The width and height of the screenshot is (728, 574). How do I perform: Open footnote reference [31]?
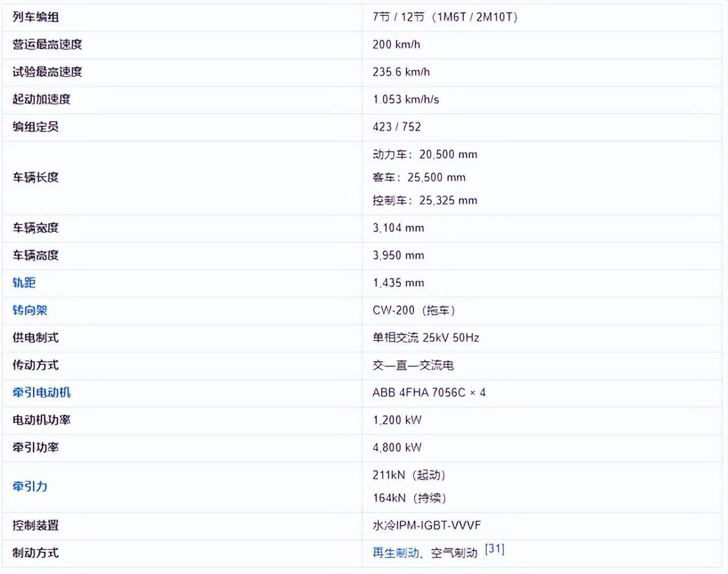click(495, 549)
